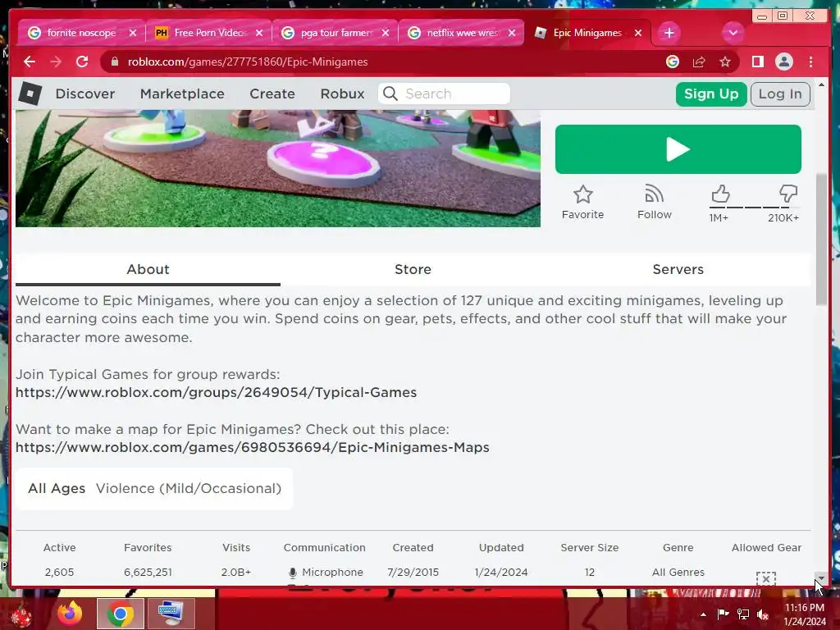
Task: Click the game screenshot thumbnail
Action: tap(277, 168)
